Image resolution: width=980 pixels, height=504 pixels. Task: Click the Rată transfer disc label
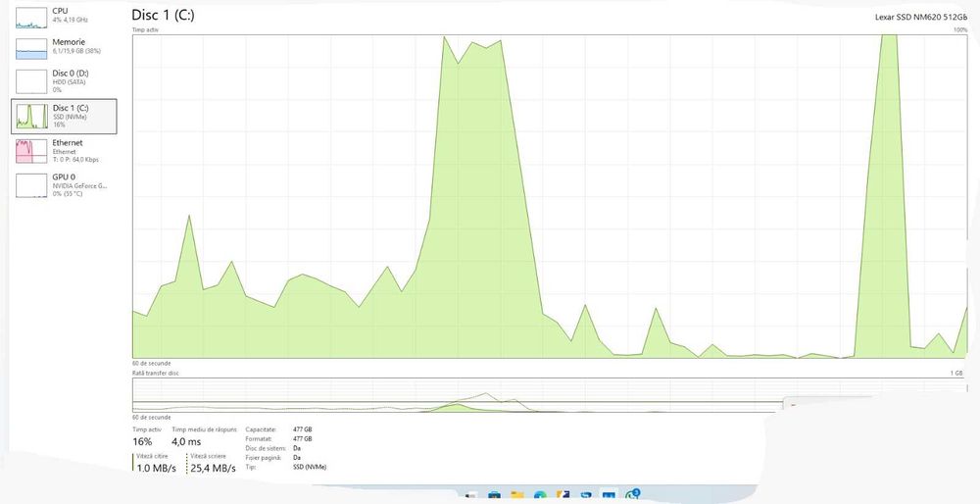[156, 373]
